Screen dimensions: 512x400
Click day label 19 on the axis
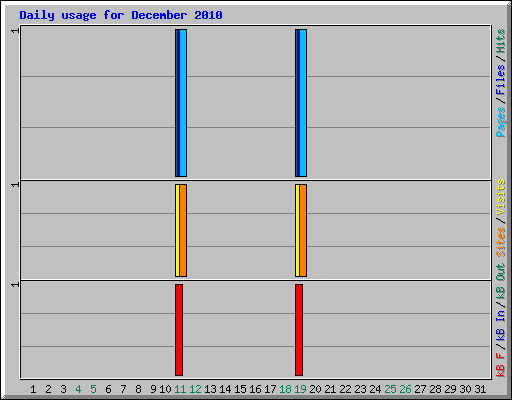pyautogui.click(x=300, y=389)
